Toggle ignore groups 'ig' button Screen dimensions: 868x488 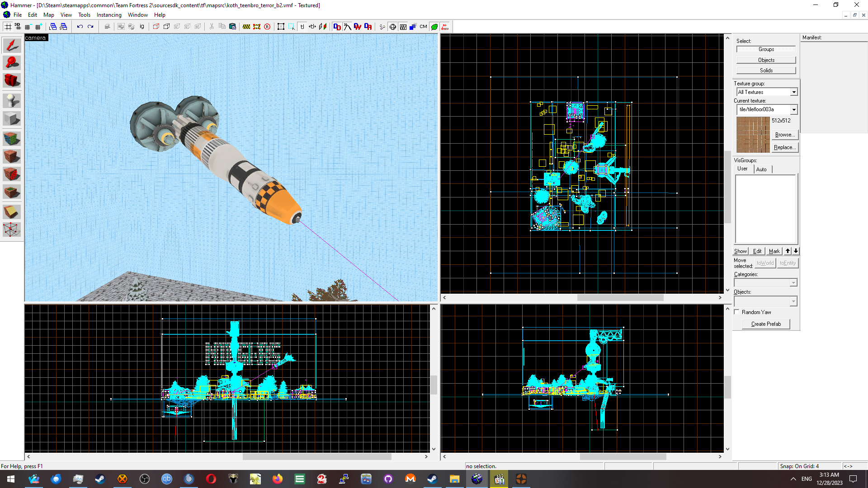[x=142, y=27]
